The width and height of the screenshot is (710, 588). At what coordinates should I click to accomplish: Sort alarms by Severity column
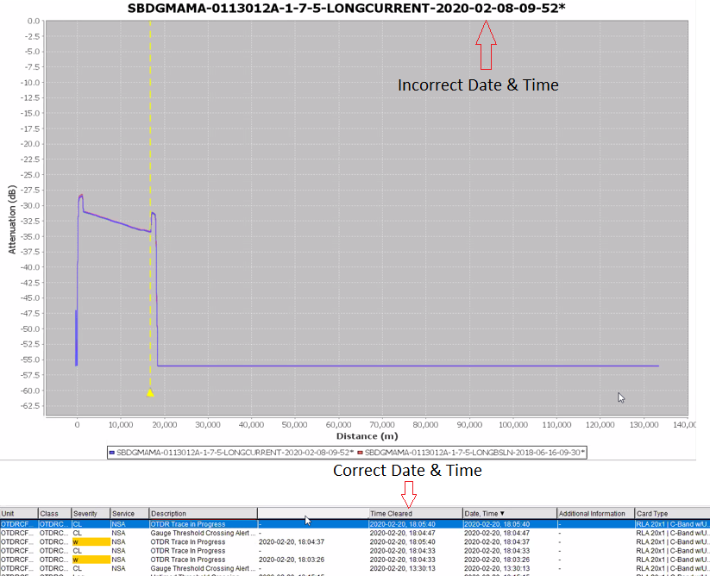click(x=90, y=514)
